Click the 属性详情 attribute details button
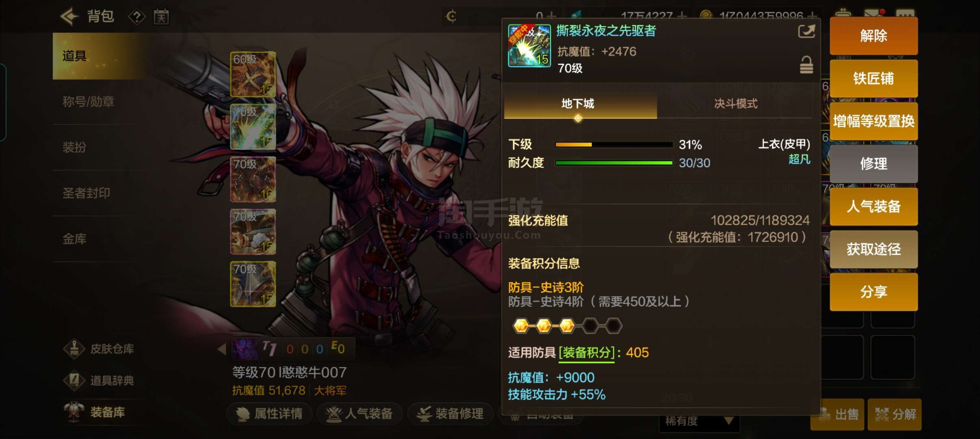 [x=270, y=414]
